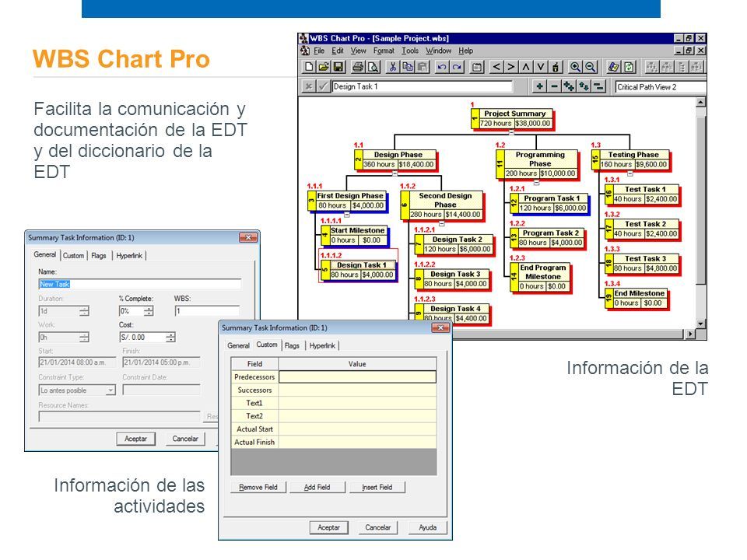Switch to Custom tab in back dialog
The height and width of the screenshot is (560, 747).
click(73, 256)
